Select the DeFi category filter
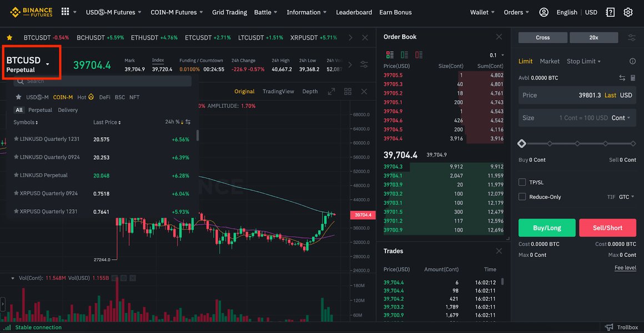This screenshot has height=333, width=644. pos(105,97)
